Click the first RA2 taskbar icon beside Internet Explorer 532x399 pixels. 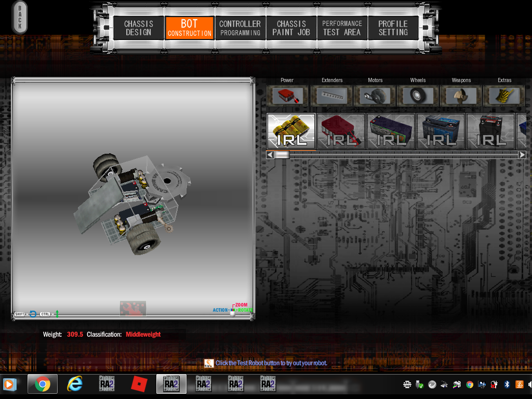click(x=107, y=384)
